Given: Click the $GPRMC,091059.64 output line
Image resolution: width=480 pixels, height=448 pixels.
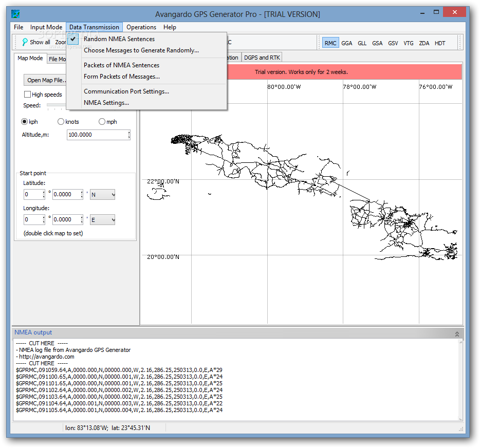Looking at the screenshot, I should [119, 370].
